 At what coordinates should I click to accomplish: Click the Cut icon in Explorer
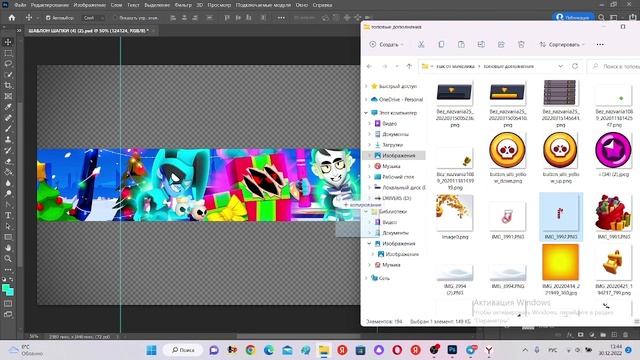click(x=421, y=44)
